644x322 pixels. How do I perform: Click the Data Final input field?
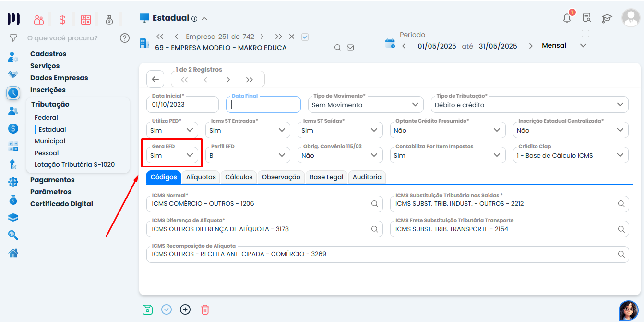(263, 105)
